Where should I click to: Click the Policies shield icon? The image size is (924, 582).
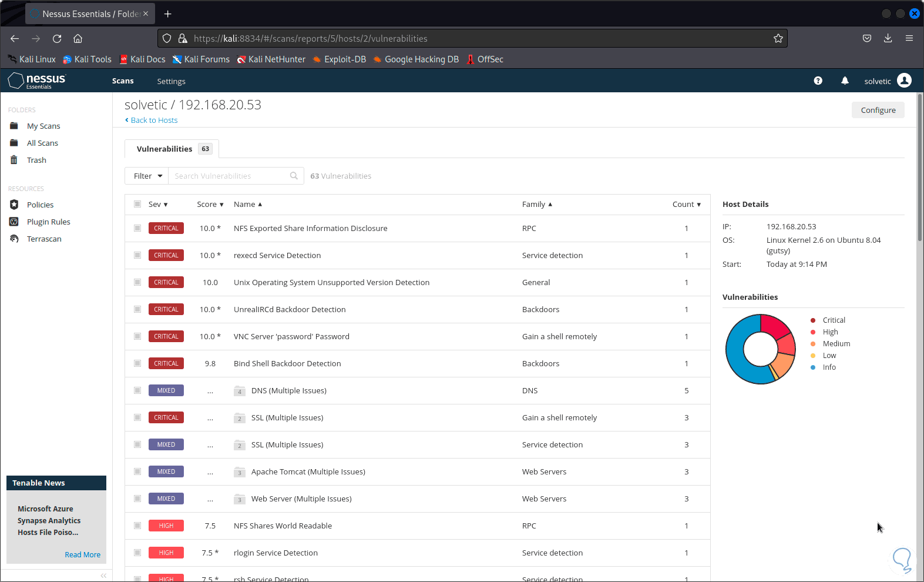pyautogui.click(x=14, y=205)
